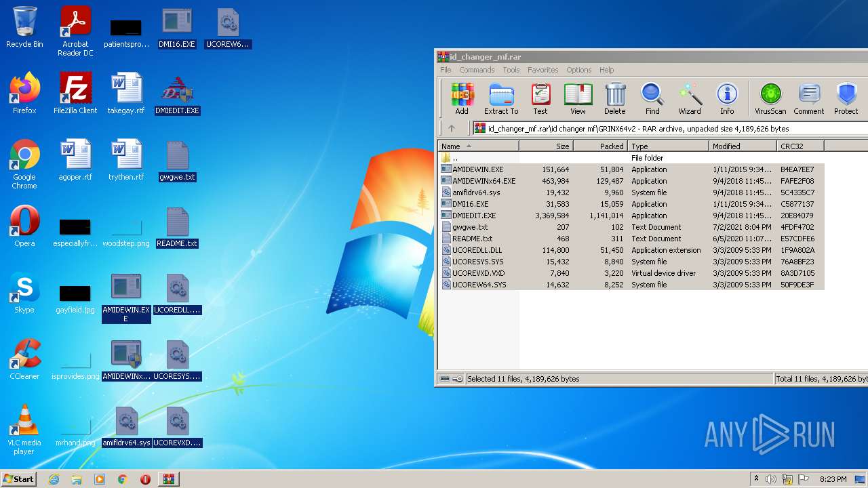Sort by Size column header
Viewport: 868px width, 488px height.
(547, 146)
